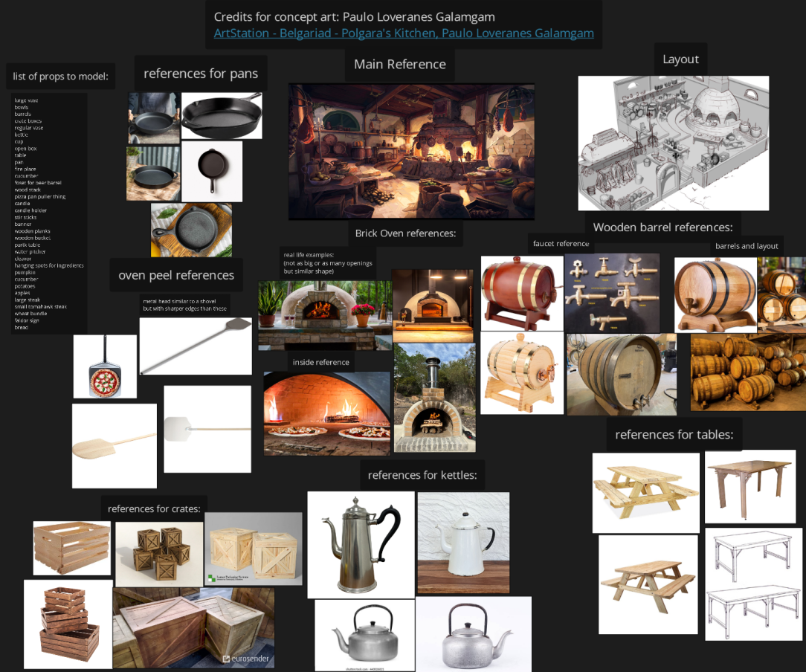Select the stacked barrels pile image
Image resolution: width=806 pixels, height=672 pixels.
(748, 372)
